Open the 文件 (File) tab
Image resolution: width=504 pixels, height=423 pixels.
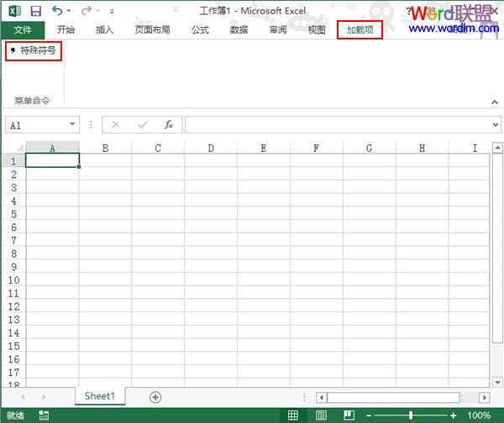click(x=22, y=30)
